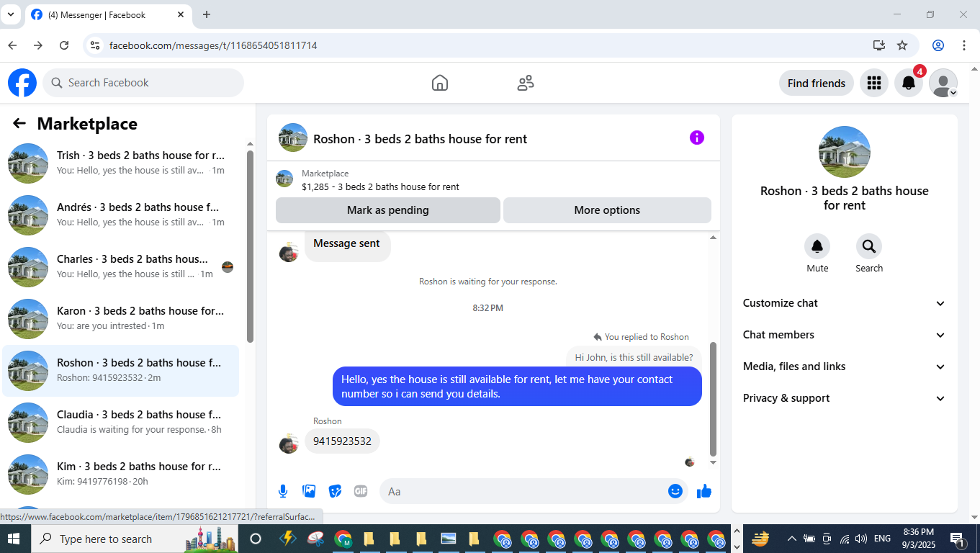The width and height of the screenshot is (980, 553).
Task: Bookmark this page star icon
Action: (x=902, y=45)
